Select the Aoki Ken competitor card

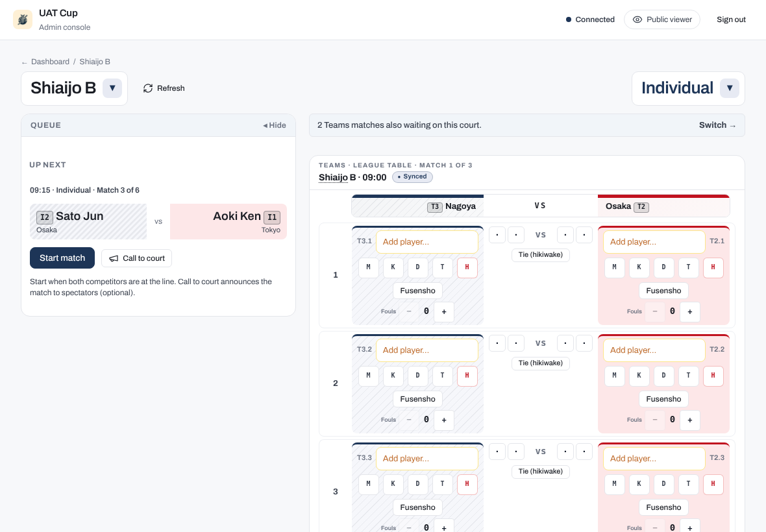click(x=228, y=222)
